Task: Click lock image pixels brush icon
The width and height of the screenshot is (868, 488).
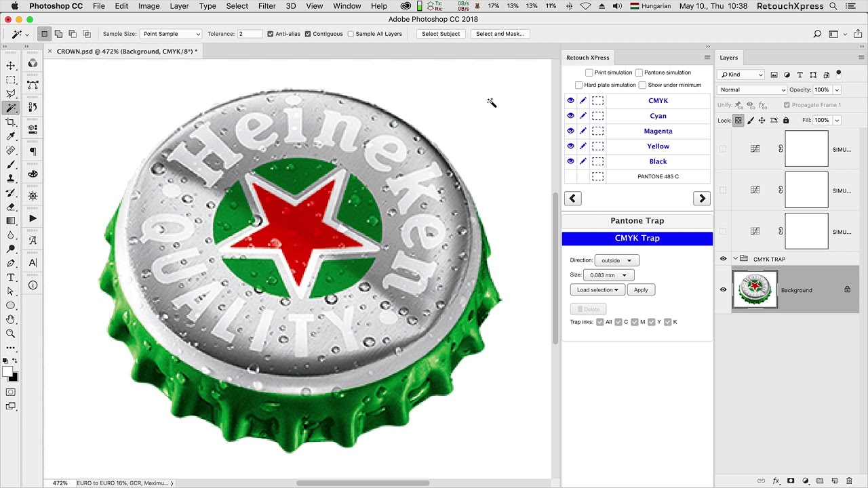Action: coord(750,120)
